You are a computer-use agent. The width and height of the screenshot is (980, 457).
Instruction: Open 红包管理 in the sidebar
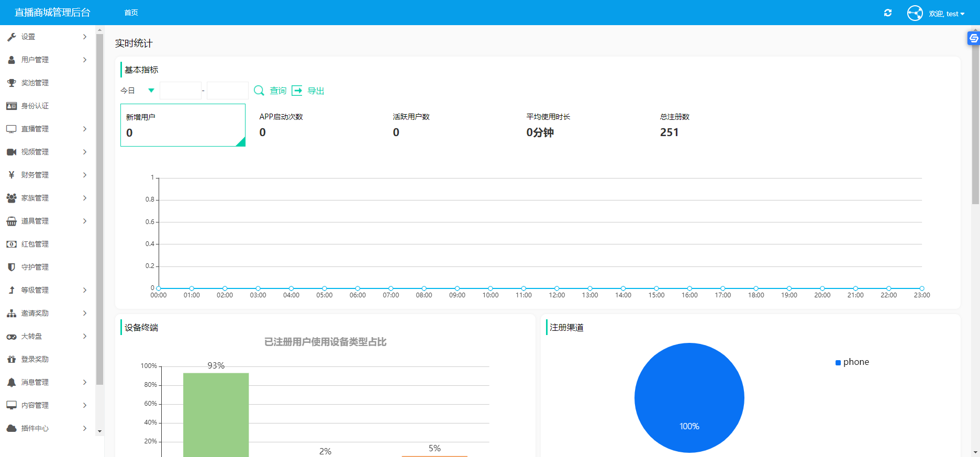coord(35,244)
